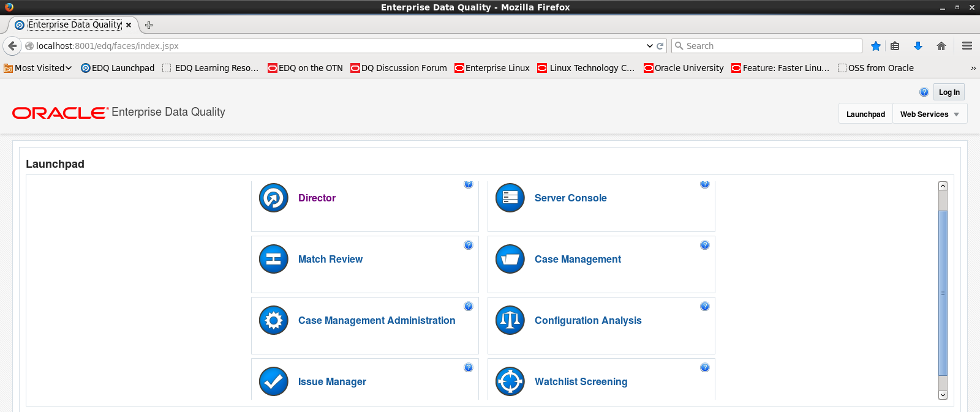The image size is (980, 412).
Task: Show help for the Watchlist Screening tile
Action: pos(705,368)
